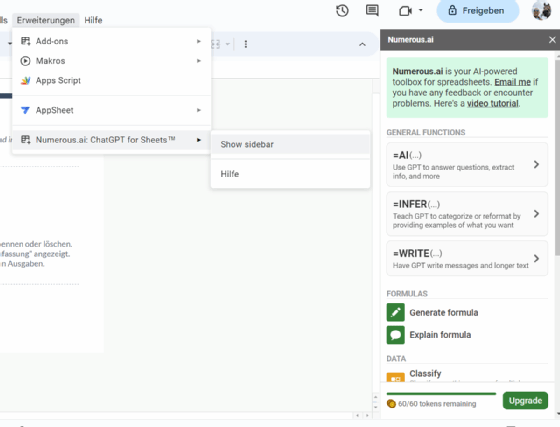Viewport: 560px width, 427px height.
Task: Click the Apps Script colorful icon
Action: [25, 80]
